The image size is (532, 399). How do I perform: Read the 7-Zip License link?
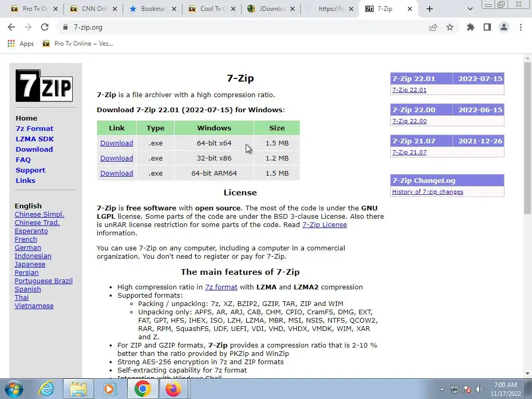[x=324, y=224]
